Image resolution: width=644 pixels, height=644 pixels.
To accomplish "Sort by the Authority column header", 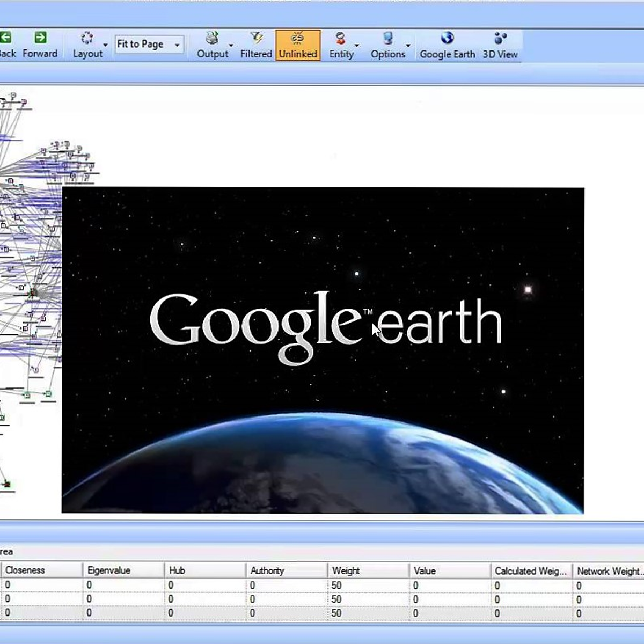I will 287,570.
